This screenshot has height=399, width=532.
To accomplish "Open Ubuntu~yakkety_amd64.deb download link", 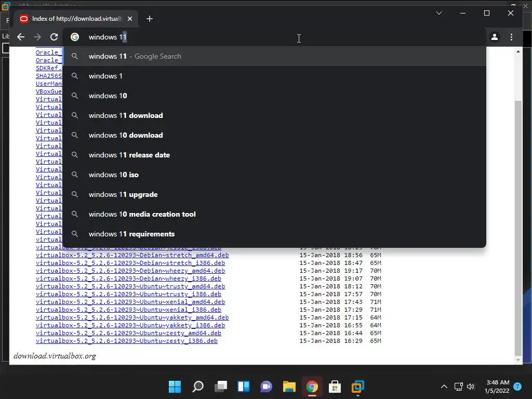I will (x=132, y=317).
